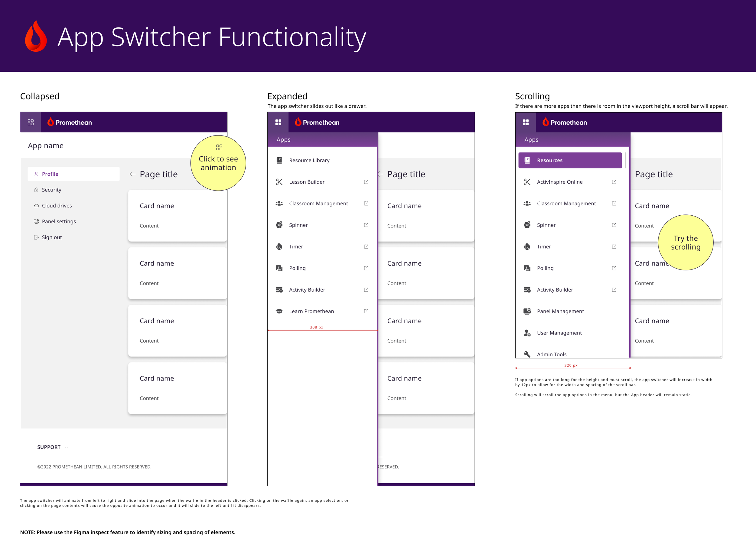This screenshot has width=756, height=555.
Task: Open the external link icon beside Lesson Builder
Action: pos(366,182)
